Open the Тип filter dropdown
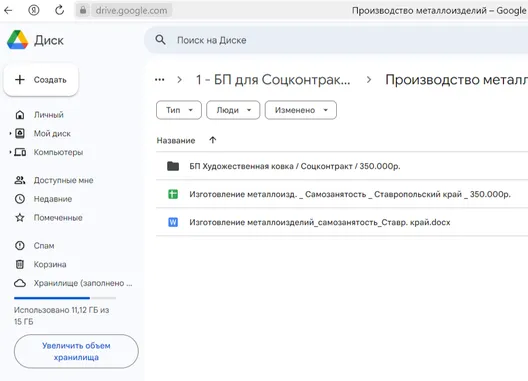This screenshot has height=381, width=528. (x=179, y=110)
